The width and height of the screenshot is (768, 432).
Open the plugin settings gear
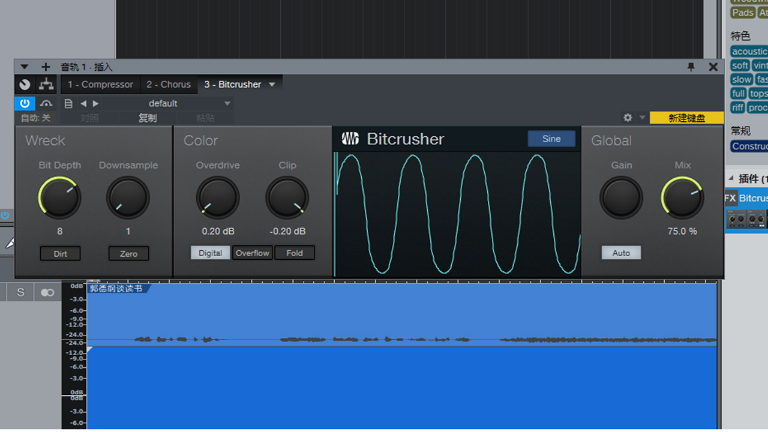point(627,118)
